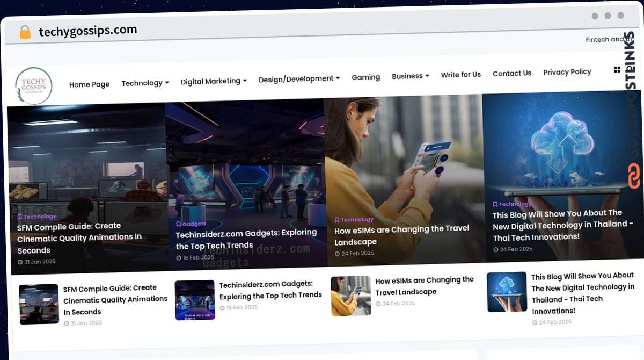Expand the Digital Marketing dropdown menu
Image resolution: width=644 pixels, height=360 pixels.
click(214, 81)
